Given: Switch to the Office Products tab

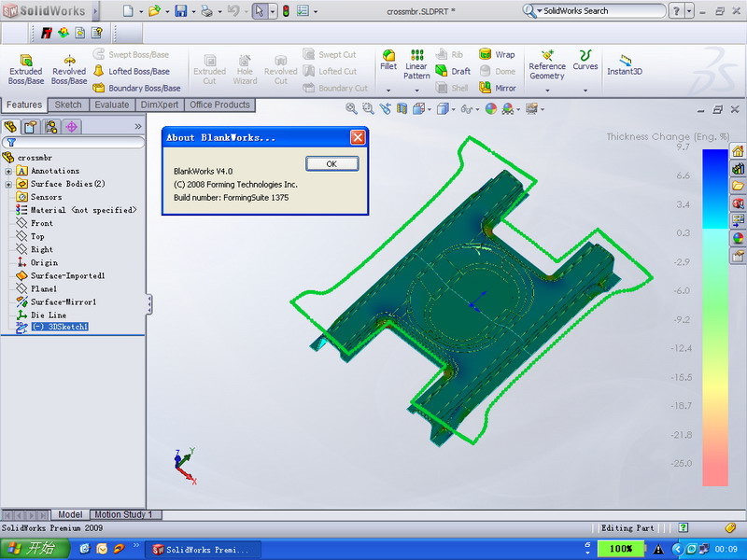Looking at the screenshot, I should (219, 105).
